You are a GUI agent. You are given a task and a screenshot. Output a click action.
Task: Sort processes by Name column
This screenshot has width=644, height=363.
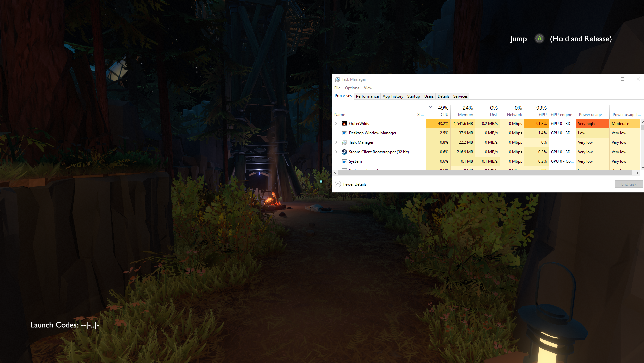[x=374, y=111]
